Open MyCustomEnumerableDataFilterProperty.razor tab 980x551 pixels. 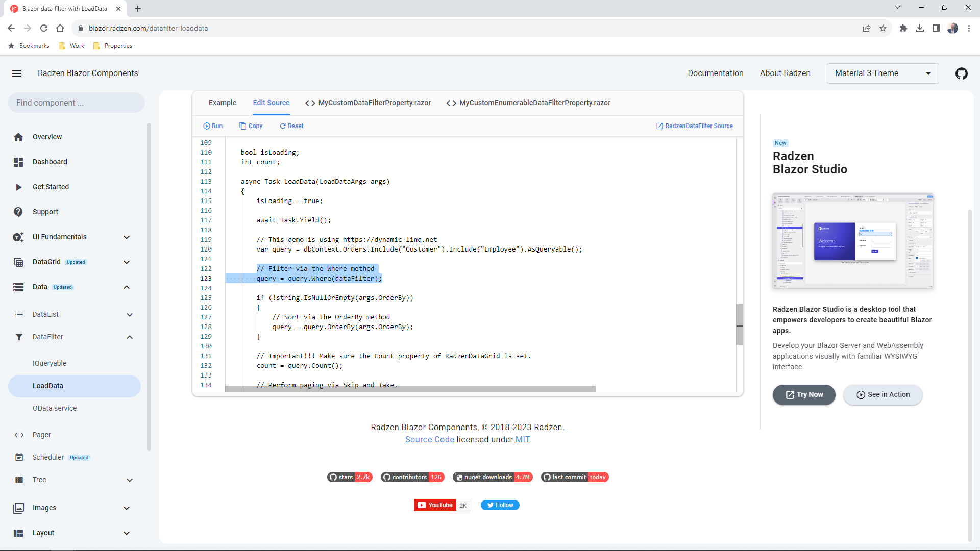click(528, 103)
